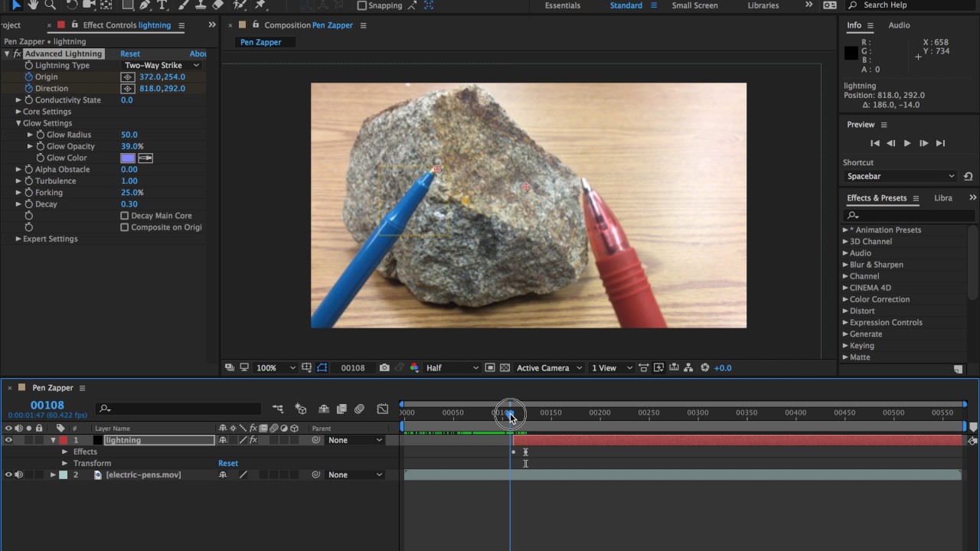980x551 pixels.
Task: Open the Lightning Type dropdown
Action: click(x=162, y=66)
